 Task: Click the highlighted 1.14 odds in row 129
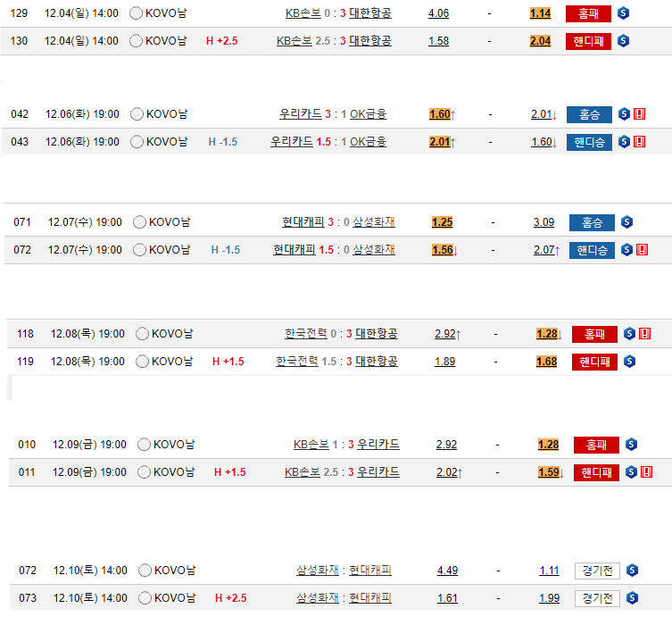pos(540,13)
